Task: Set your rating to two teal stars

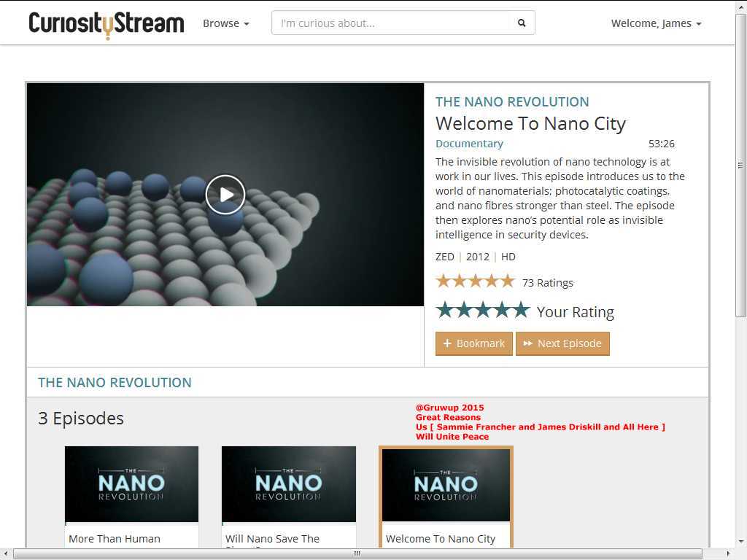Action: pyautogui.click(x=464, y=310)
